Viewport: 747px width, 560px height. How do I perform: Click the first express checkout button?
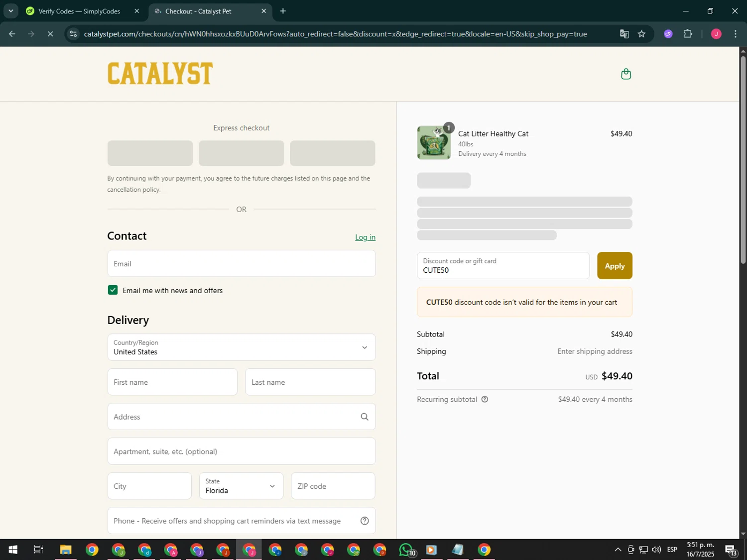click(150, 153)
